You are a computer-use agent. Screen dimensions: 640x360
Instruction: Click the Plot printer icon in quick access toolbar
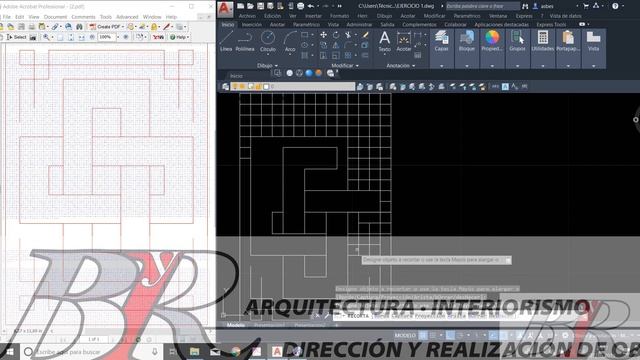(x=300, y=6)
